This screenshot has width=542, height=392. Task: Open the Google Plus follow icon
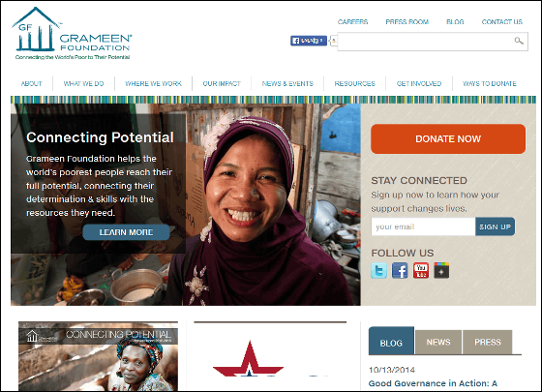pos(441,270)
